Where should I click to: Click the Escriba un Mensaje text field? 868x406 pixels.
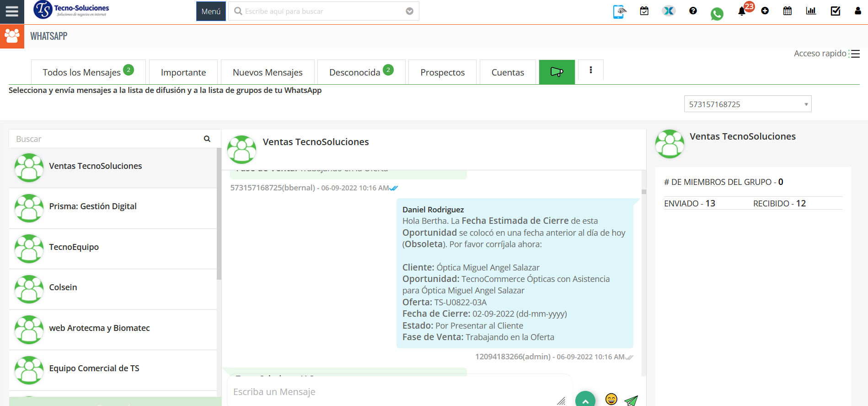(393, 392)
